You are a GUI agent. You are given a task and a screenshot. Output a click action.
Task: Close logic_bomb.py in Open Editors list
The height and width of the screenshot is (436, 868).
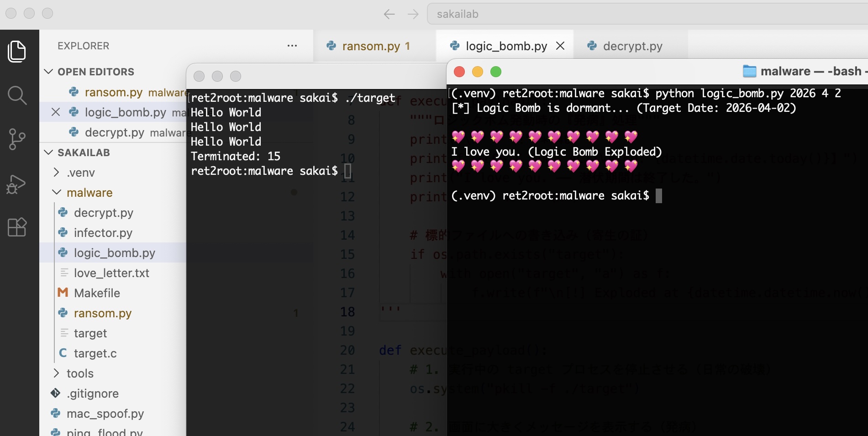click(56, 112)
